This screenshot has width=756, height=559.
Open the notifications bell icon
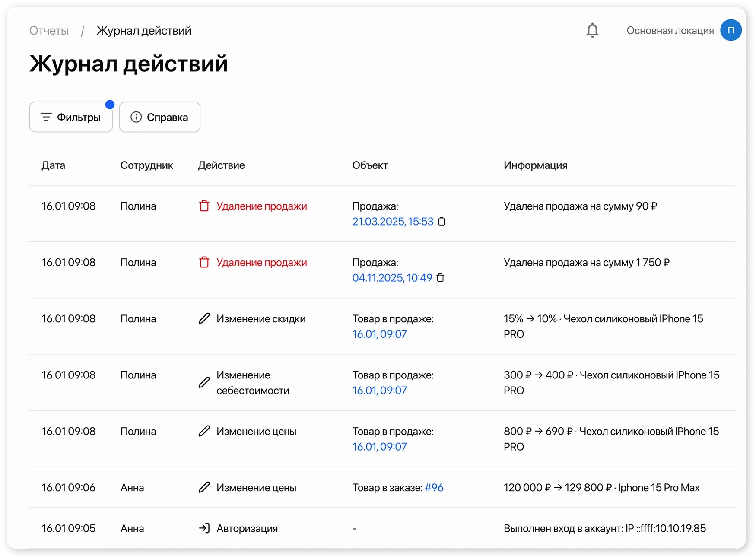(x=592, y=30)
